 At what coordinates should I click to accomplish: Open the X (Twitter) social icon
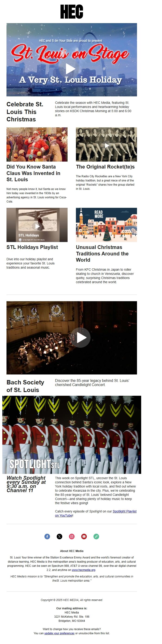point(59,536)
